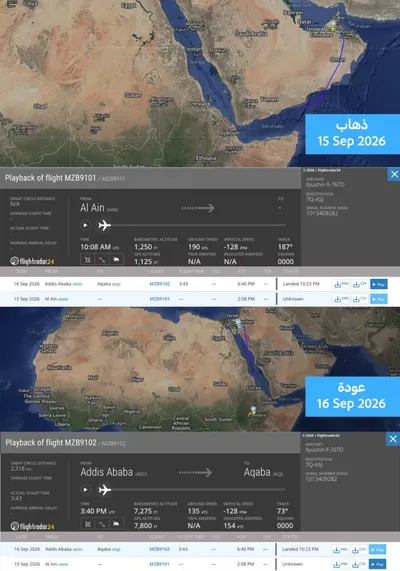Click Play on the 15 Sep row under MZB9102 panel

coord(377,564)
